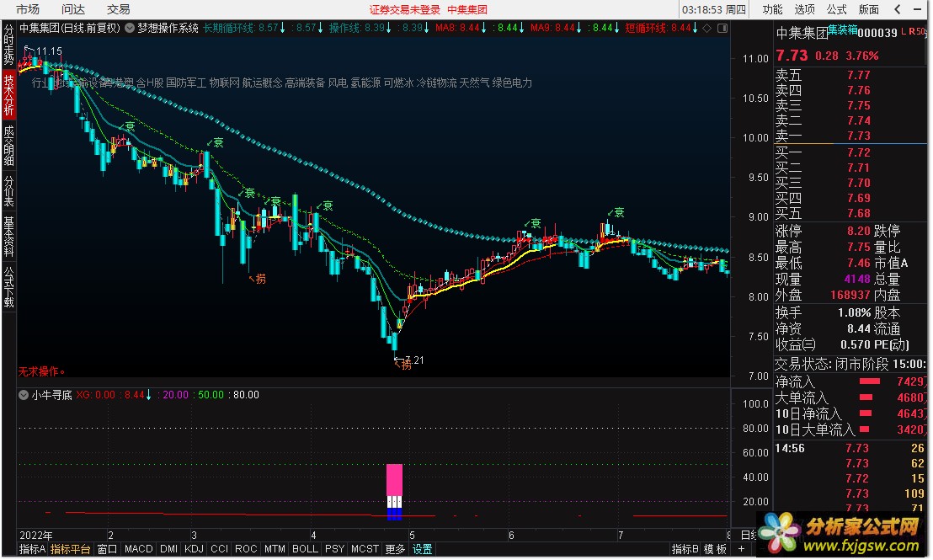Click the 窗口 tab

(x=107, y=549)
